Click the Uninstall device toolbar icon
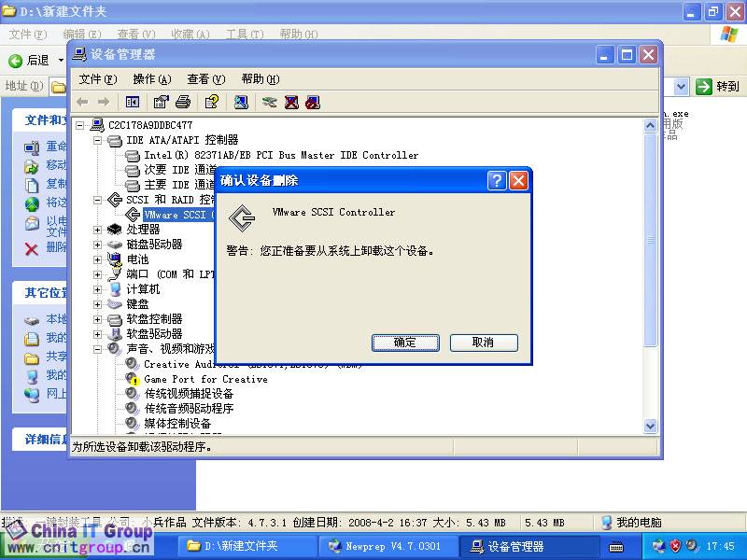 291,102
